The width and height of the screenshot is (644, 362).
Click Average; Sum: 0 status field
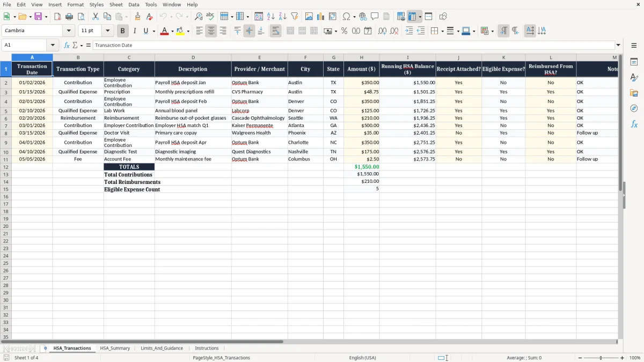[524, 358]
